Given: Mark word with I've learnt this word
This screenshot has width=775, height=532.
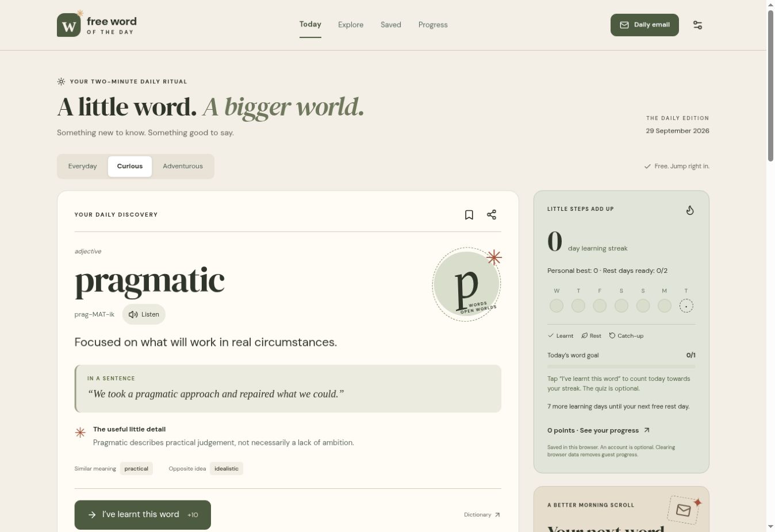Looking at the screenshot, I should click(143, 515).
